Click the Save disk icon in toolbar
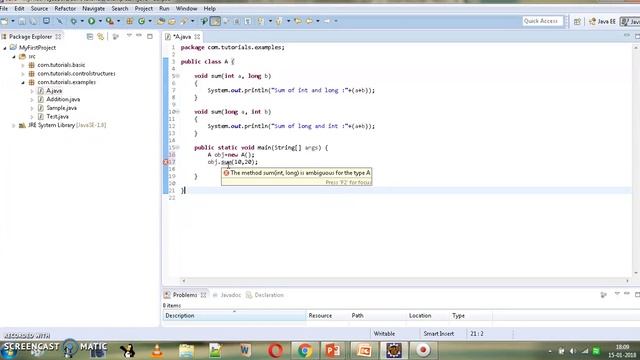Screen dimensions: 640x360 click(x=22, y=21)
